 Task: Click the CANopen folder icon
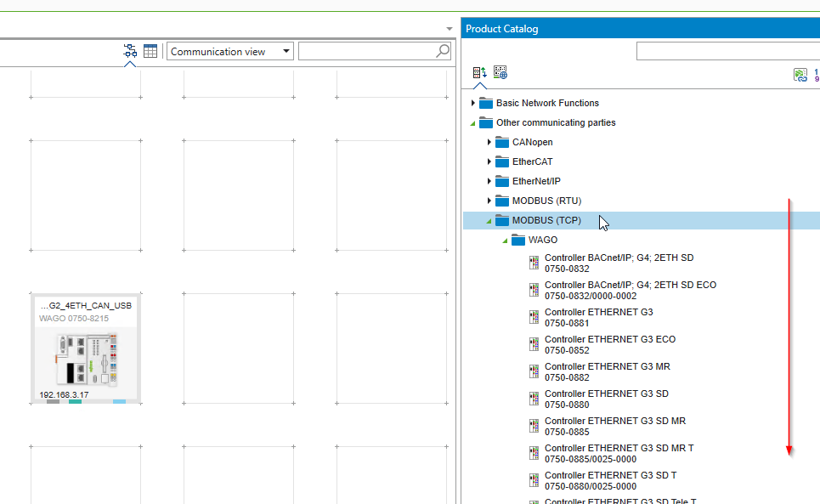point(502,142)
